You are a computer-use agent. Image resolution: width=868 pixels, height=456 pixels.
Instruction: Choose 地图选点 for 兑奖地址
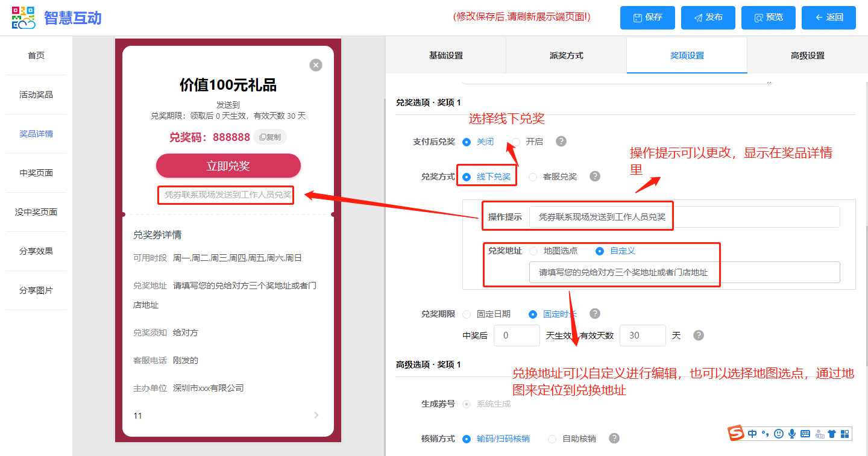coord(533,251)
